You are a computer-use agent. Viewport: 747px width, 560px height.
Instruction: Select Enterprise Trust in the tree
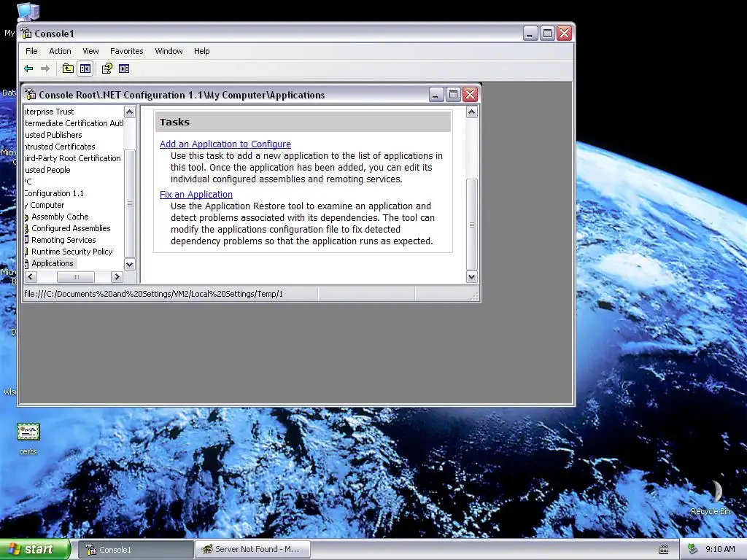(x=49, y=112)
